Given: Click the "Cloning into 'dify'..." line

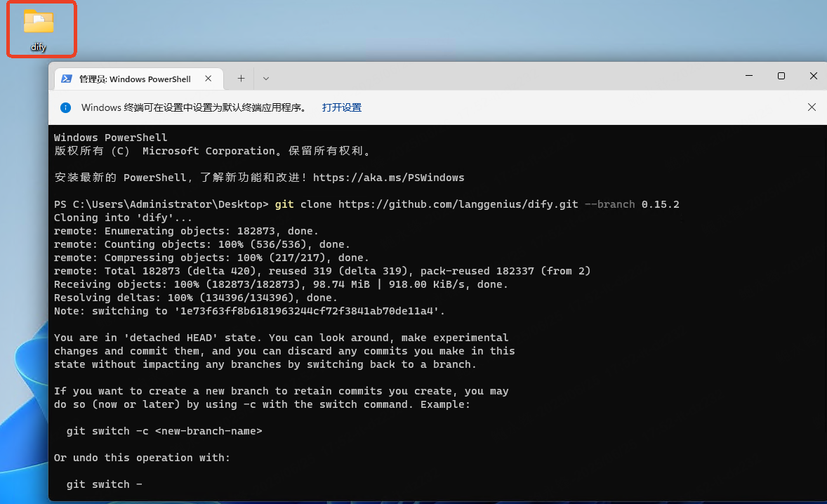Looking at the screenshot, I should pos(123,218).
